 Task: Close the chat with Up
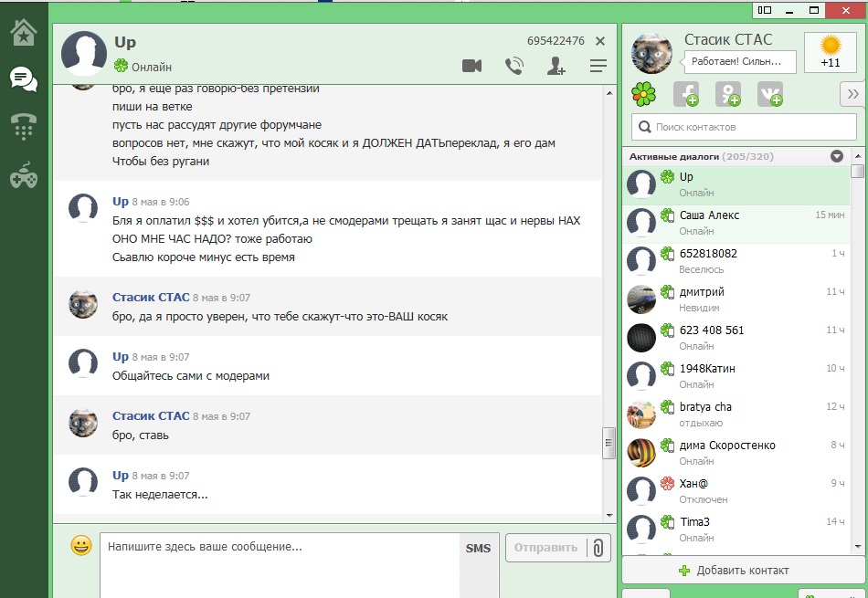pyautogui.click(x=600, y=41)
